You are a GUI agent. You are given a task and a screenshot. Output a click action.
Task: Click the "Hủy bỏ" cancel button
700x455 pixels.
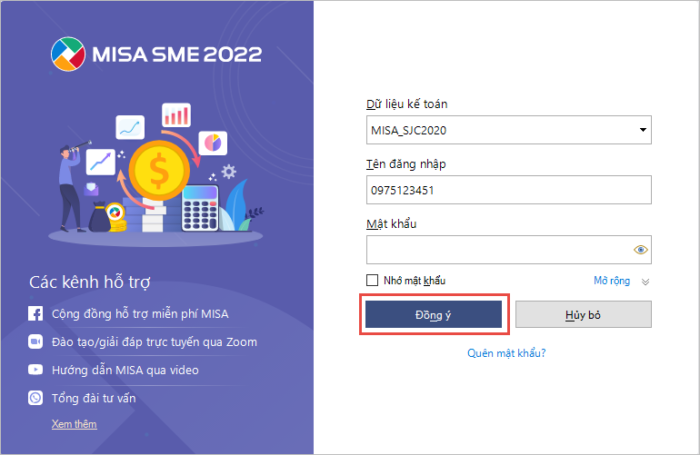(584, 314)
